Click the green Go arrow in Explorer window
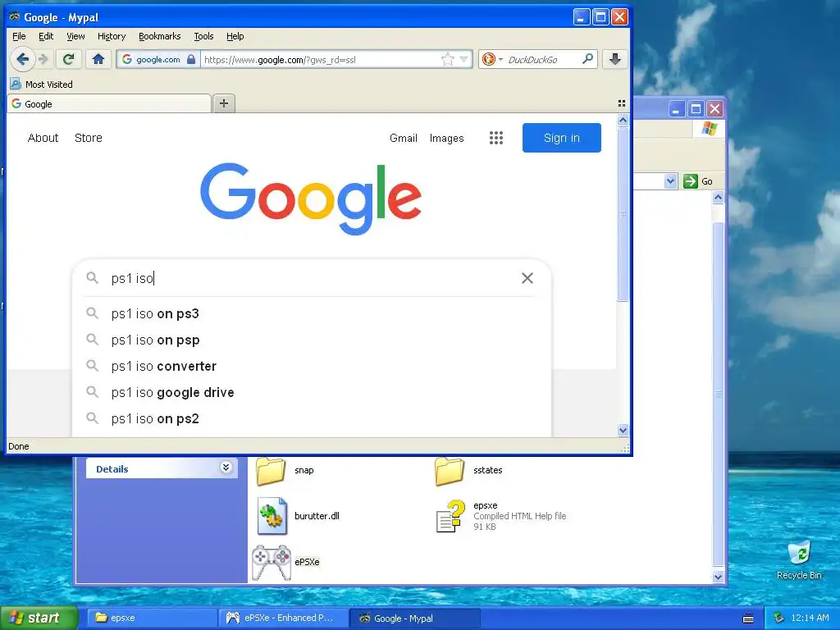This screenshot has height=630, width=840. (x=691, y=181)
